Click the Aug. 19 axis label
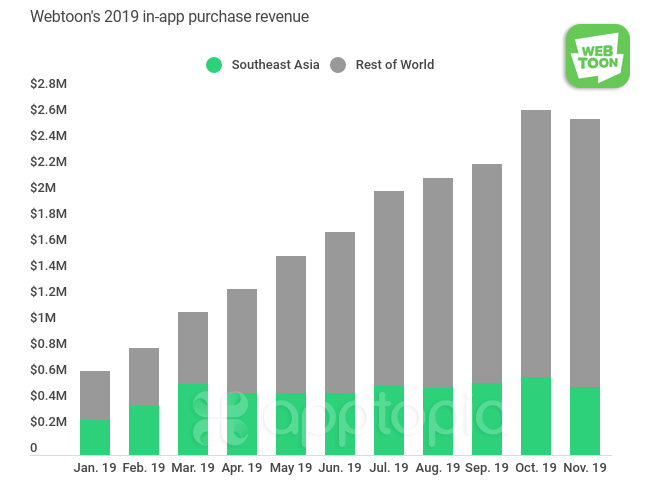650x480 pixels. pos(438,468)
